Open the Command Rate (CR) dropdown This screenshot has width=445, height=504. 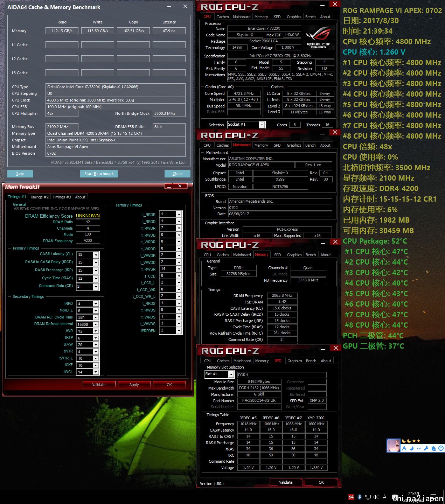pyautogui.click(x=96, y=287)
